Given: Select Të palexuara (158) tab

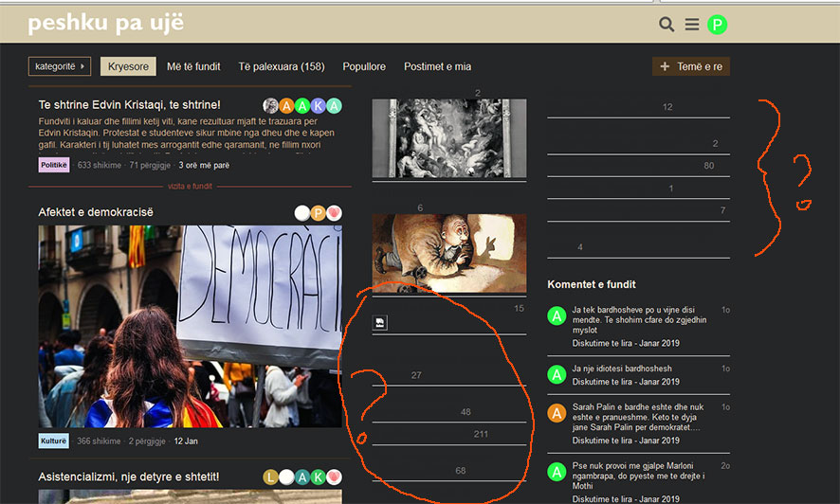Looking at the screenshot, I should pos(282,66).
